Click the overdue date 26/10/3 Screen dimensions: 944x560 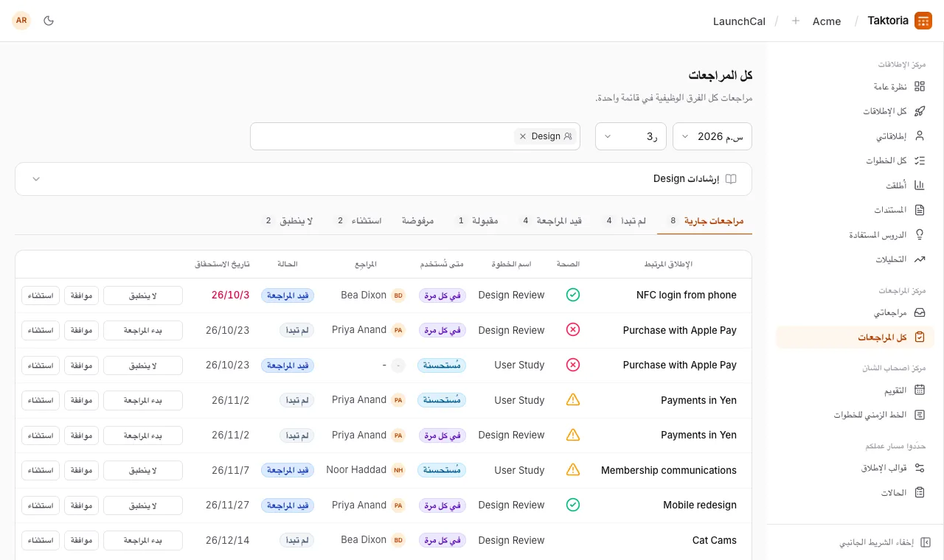(231, 295)
